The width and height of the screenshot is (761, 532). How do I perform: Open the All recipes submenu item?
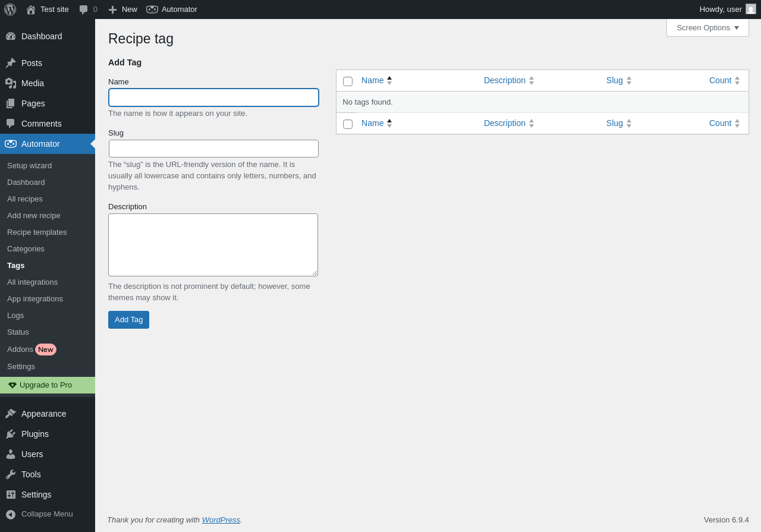tap(25, 199)
